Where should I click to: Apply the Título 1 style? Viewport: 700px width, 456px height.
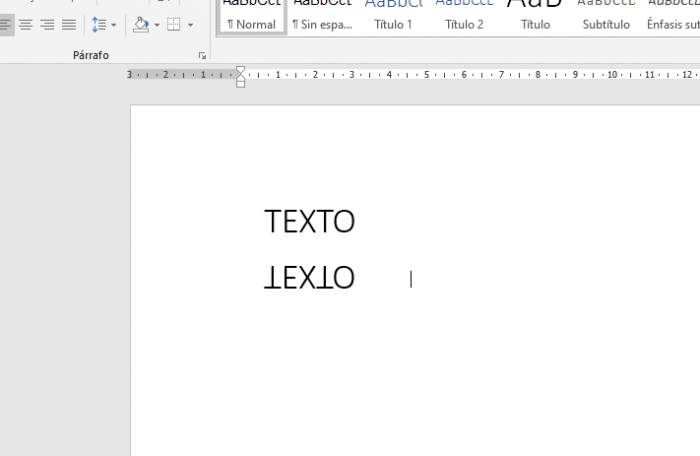pyautogui.click(x=393, y=16)
